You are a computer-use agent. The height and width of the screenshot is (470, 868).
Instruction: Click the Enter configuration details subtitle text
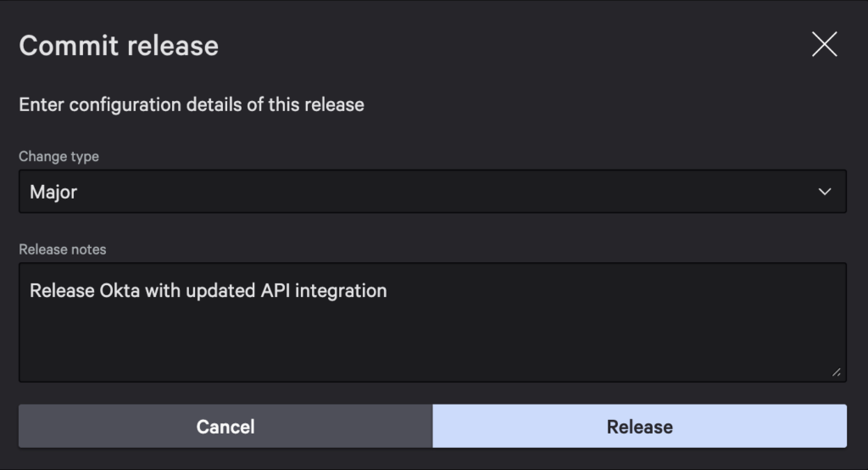tap(192, 105)
